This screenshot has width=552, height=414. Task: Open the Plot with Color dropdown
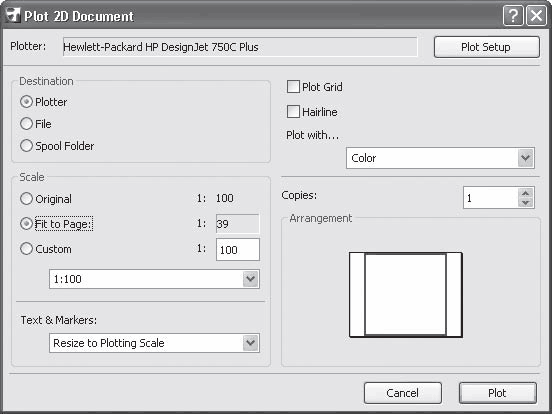coord(440,158)
